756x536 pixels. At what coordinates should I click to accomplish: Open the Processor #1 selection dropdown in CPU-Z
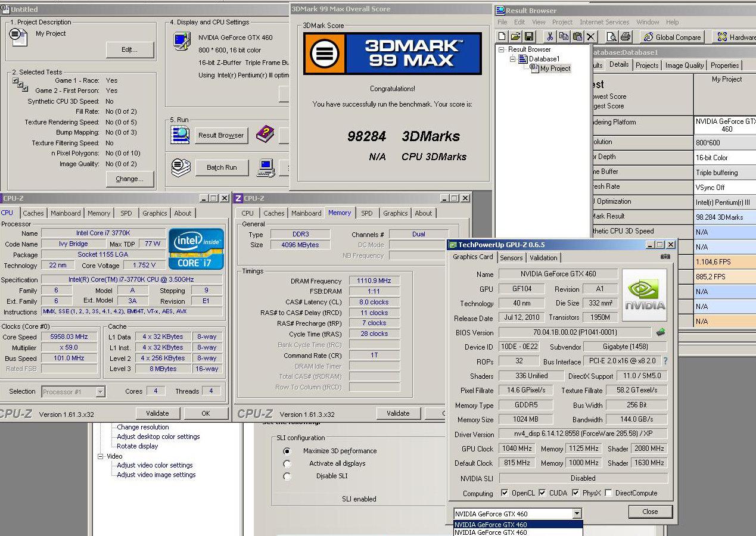tap(100, 391)
